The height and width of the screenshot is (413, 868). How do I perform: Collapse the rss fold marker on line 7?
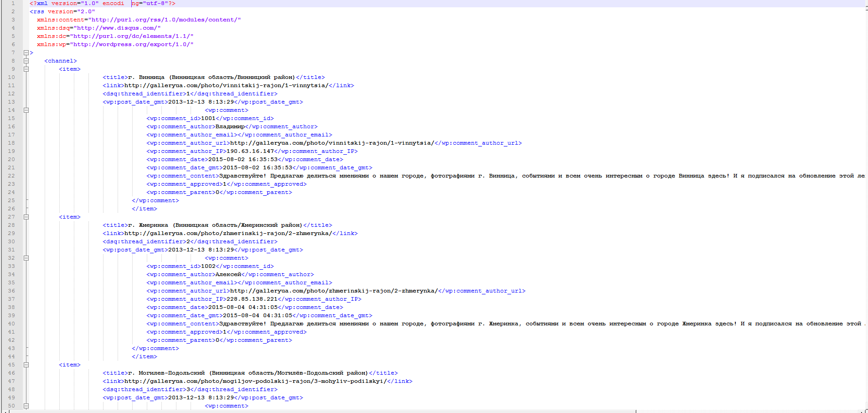coord(26,52)
